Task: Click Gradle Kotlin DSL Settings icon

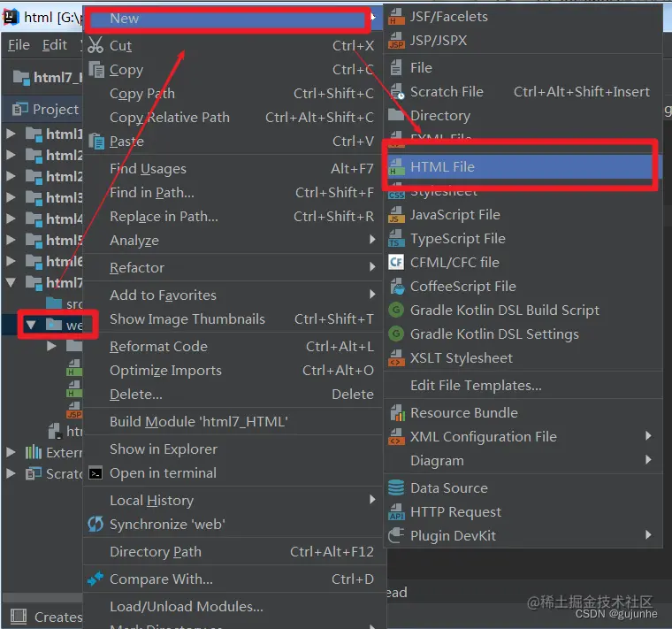Action: pos(396,334)
